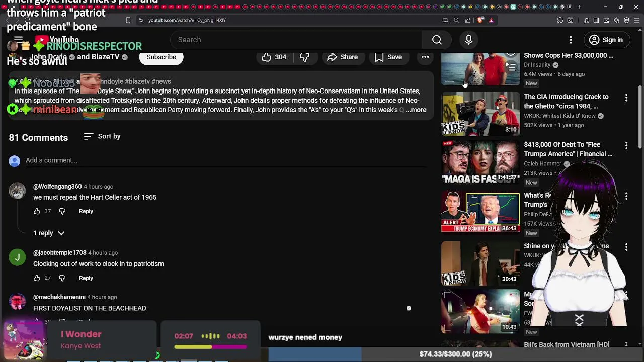Open the browser extensions puzzle icon

560,20
